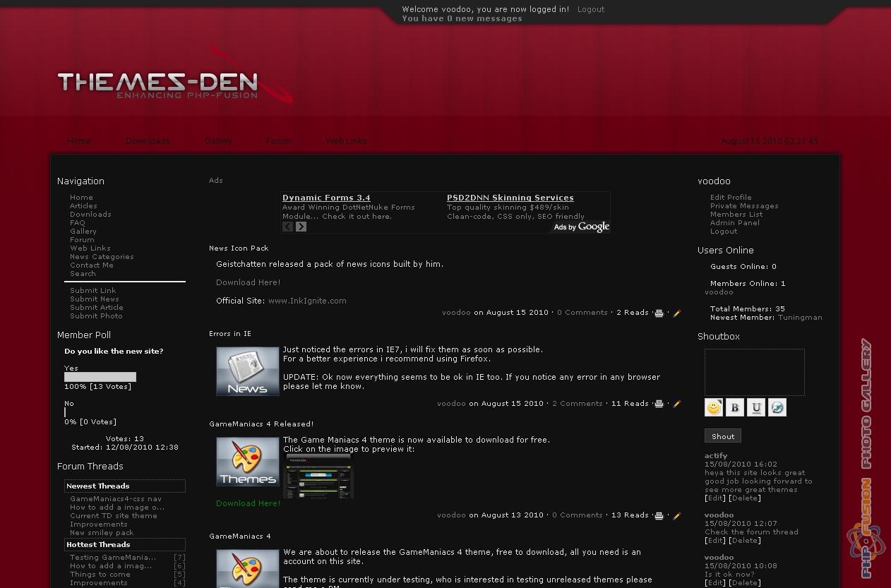Open the GameManiacs 4 preview screenshot
The width and height of the screenshot is (891, 588).
tap(318, 476)
